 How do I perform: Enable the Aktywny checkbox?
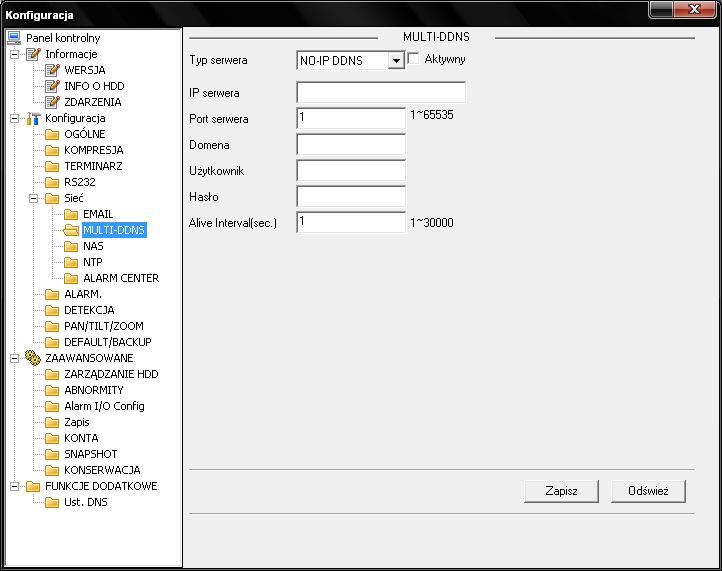point(414,60)
